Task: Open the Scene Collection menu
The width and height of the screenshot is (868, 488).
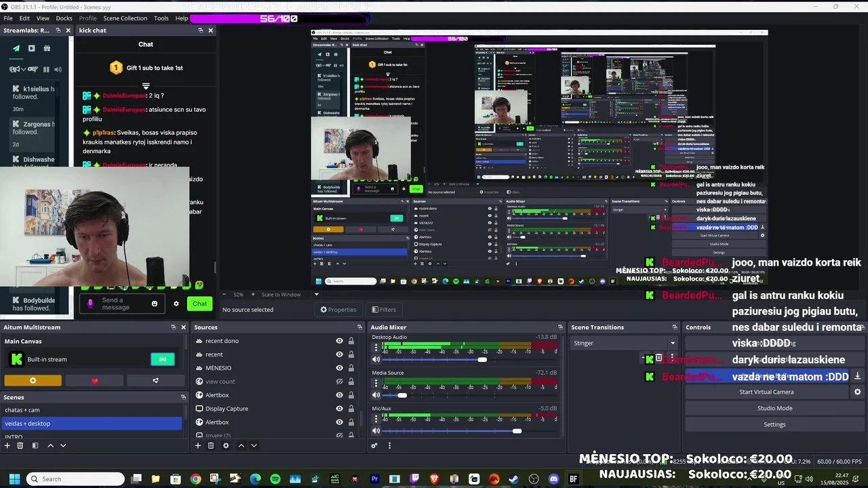Action: point(125,18)
